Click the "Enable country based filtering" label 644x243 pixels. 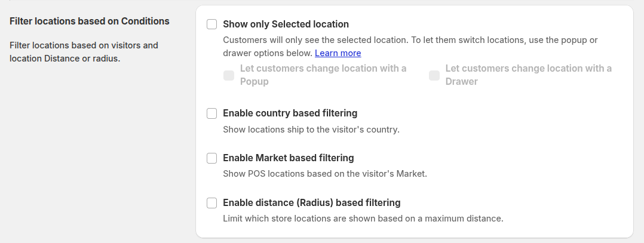tap(290, 113)
